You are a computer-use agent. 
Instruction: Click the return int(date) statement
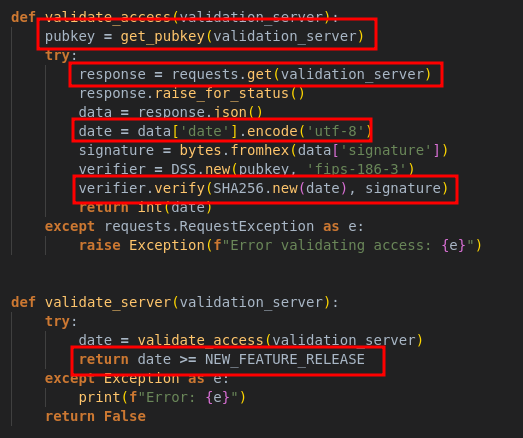point(145,207)
